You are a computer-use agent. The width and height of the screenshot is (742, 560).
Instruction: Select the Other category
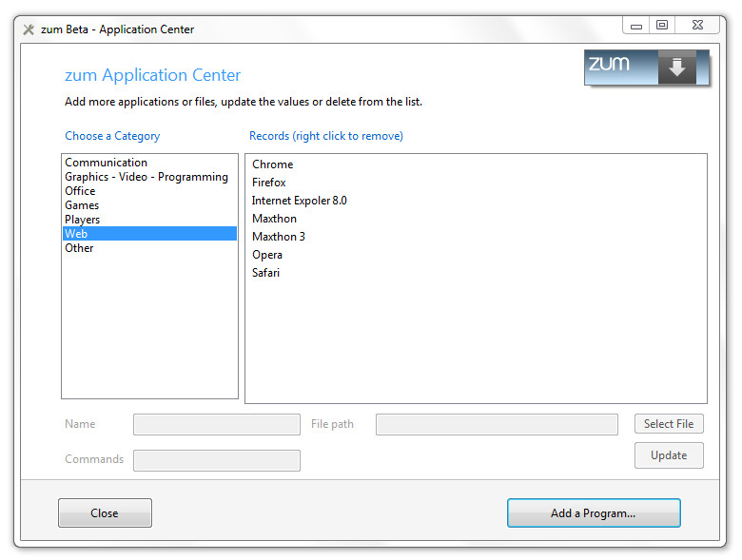click(x=149, y=248)
